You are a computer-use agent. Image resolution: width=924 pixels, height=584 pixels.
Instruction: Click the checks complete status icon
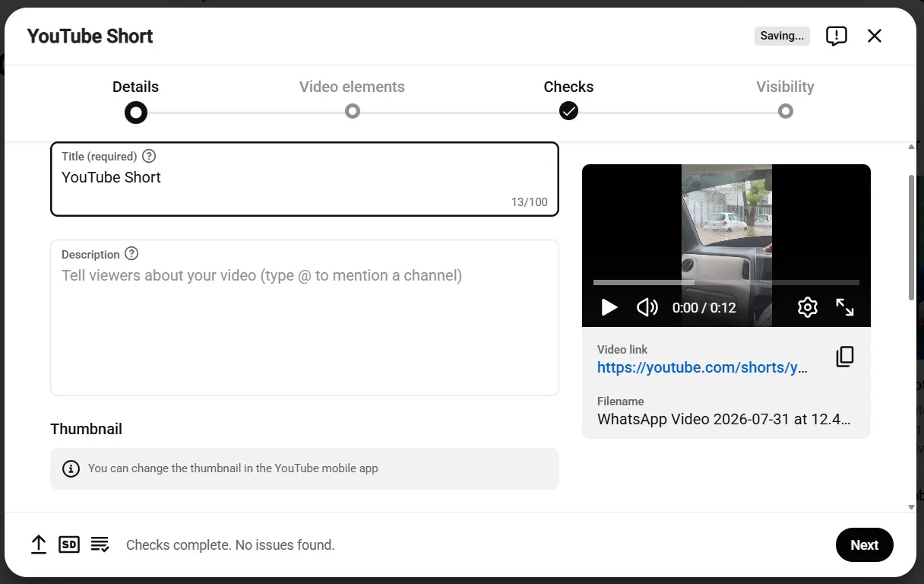click(100, 544)
